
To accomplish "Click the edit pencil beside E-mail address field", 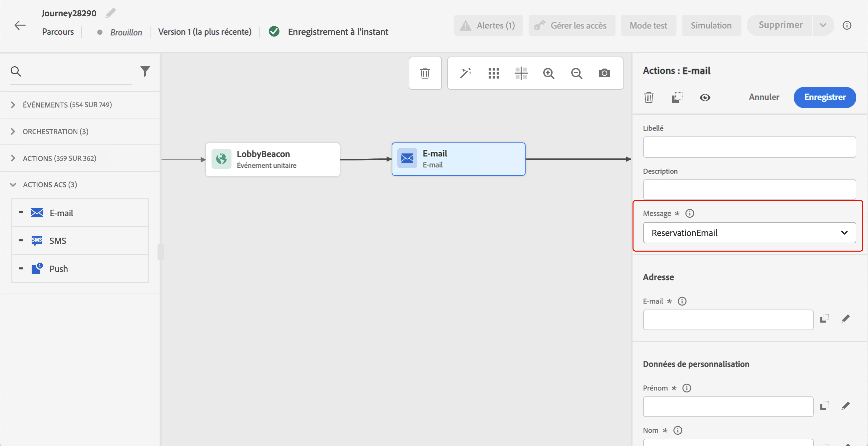I will [845, 319].
